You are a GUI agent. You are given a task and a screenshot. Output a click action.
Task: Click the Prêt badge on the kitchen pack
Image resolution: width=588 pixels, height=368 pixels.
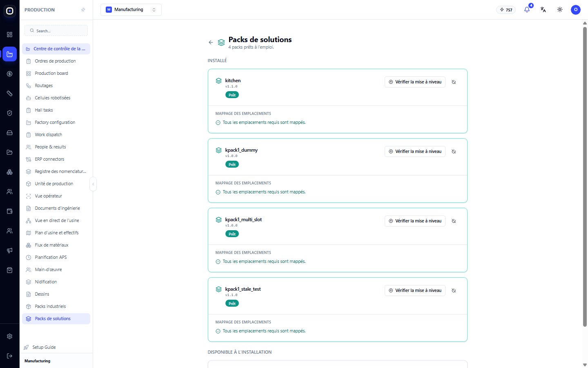click(x=232, y=95)
